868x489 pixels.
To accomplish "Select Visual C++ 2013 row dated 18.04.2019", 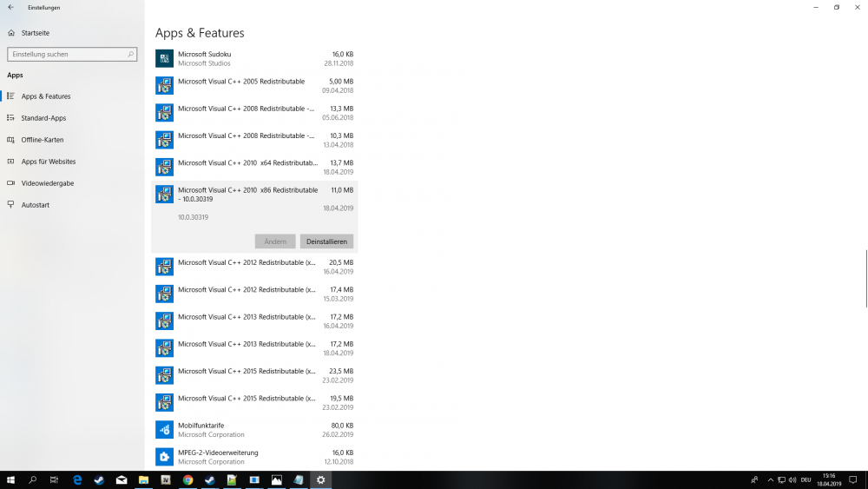I will point(254,348).
